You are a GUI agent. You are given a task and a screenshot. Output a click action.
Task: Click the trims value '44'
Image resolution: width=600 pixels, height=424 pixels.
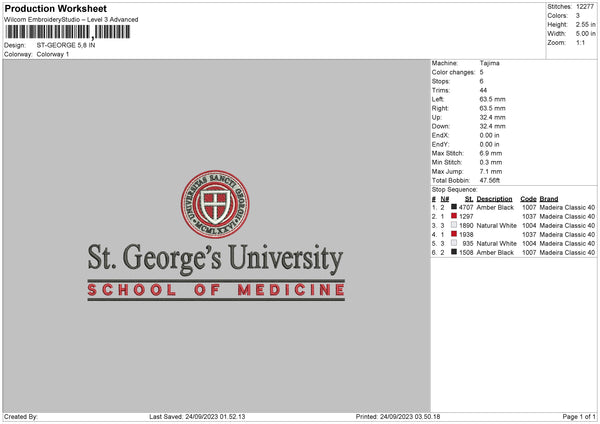coord(483,90)
